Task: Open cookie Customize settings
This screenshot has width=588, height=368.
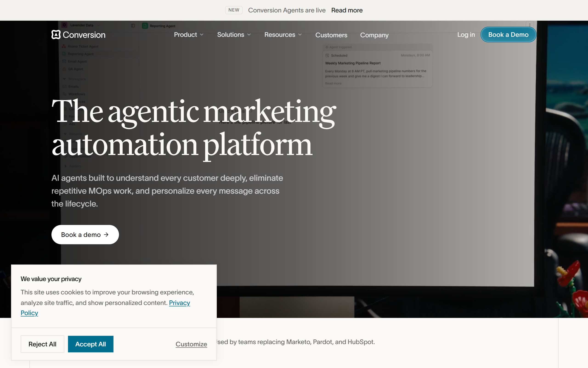Action: [x=191, y=344]
